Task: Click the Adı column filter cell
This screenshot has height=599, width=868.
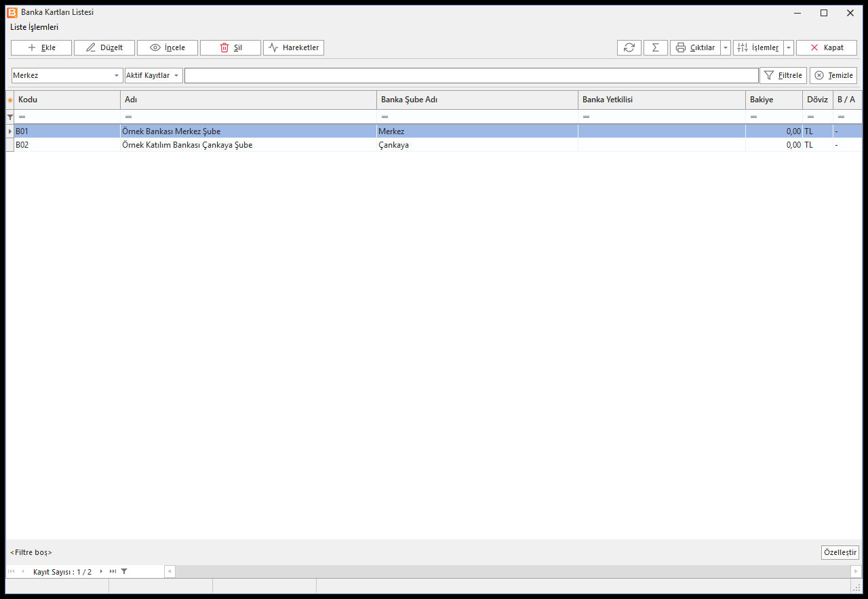Action: pos(248,117)
